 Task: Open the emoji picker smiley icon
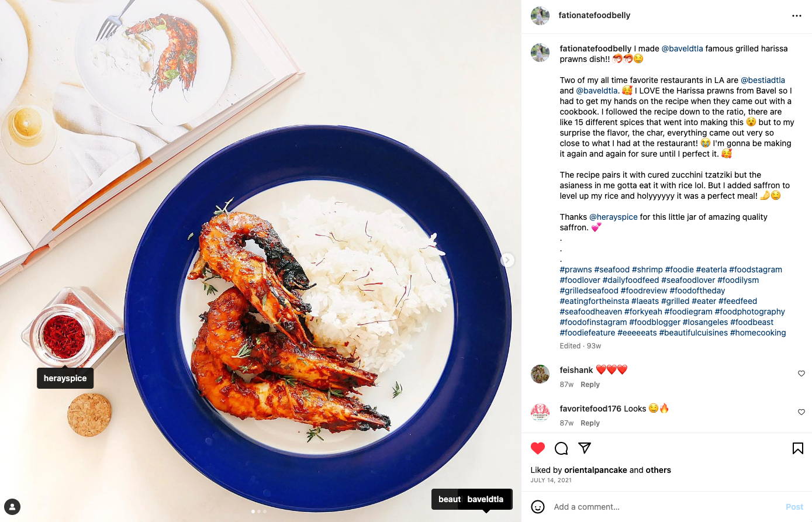click(x=538, y=507)
